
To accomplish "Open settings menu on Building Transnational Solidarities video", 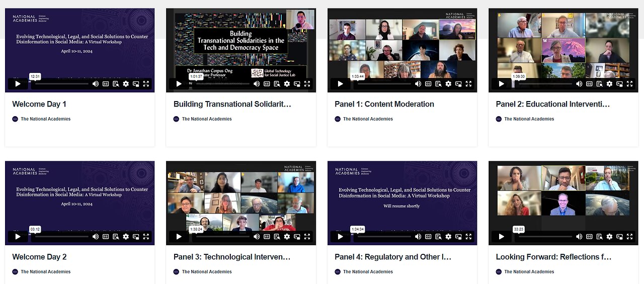I will point(287,84).
